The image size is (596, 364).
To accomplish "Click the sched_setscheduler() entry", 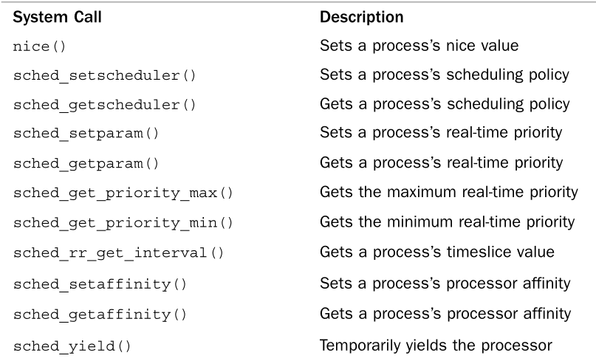I will point(104,76).
